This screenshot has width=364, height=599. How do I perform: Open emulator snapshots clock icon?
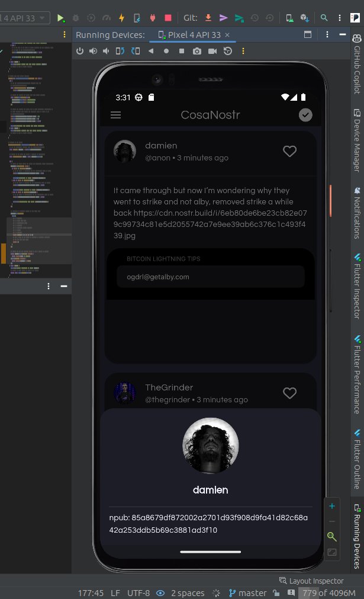coord(228,51)
